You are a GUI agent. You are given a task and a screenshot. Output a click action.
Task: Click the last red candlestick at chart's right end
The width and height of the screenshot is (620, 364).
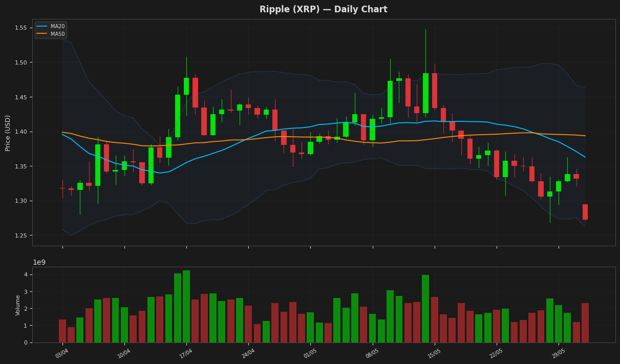pos(585,212)
